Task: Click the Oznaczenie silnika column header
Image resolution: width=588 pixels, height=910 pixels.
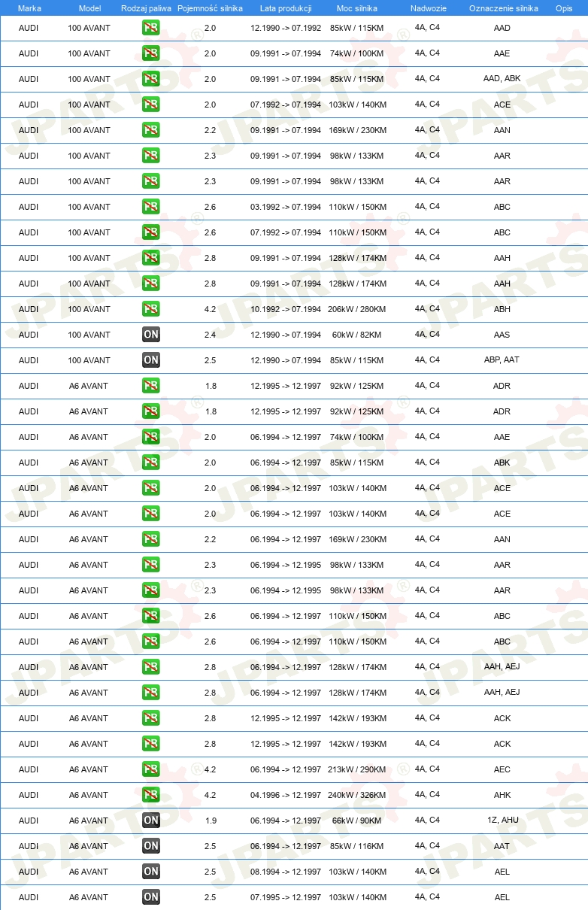Action: [x=503, y=8]
